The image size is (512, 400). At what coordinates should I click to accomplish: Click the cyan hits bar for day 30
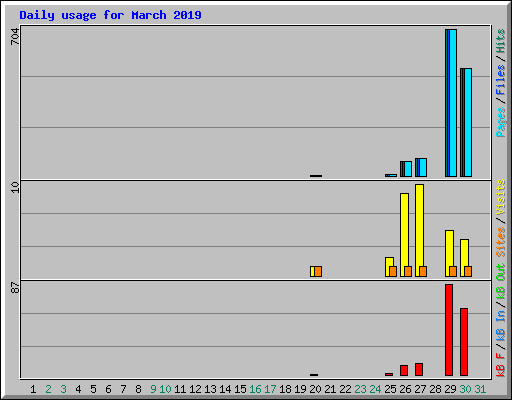(x=468, y=123)
